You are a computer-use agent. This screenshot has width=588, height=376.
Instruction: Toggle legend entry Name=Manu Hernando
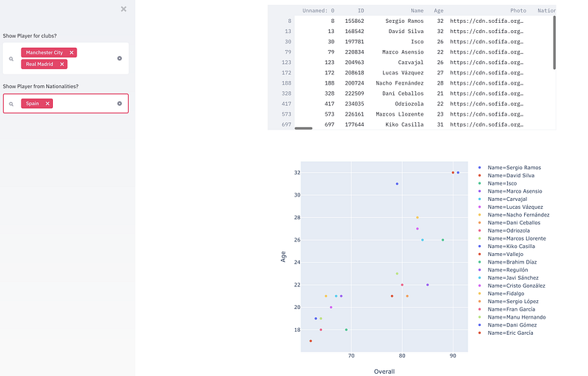point(517,317)
